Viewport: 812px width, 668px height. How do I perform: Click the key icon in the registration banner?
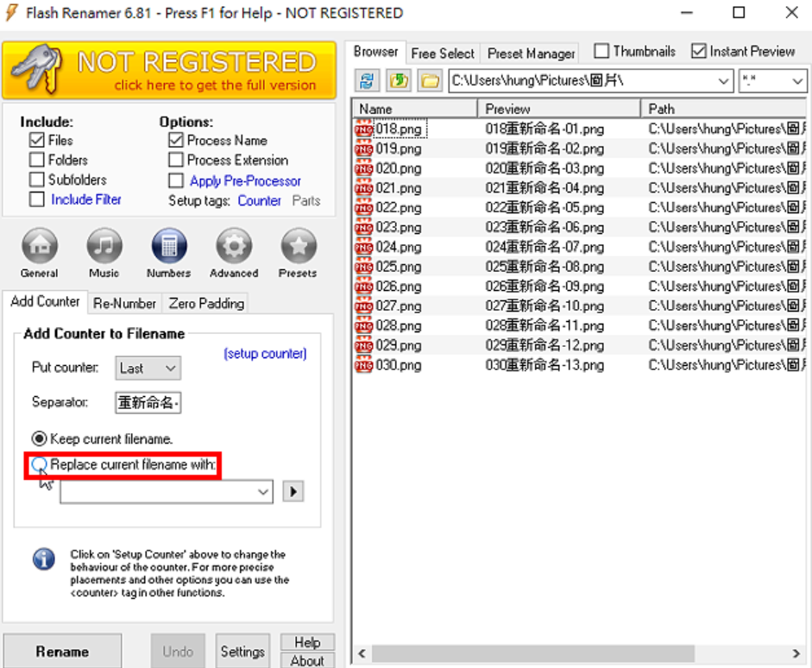(37, 69)
